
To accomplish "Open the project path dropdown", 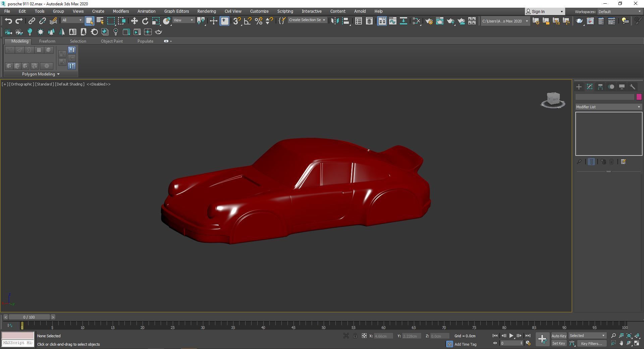I will point(505,21).
